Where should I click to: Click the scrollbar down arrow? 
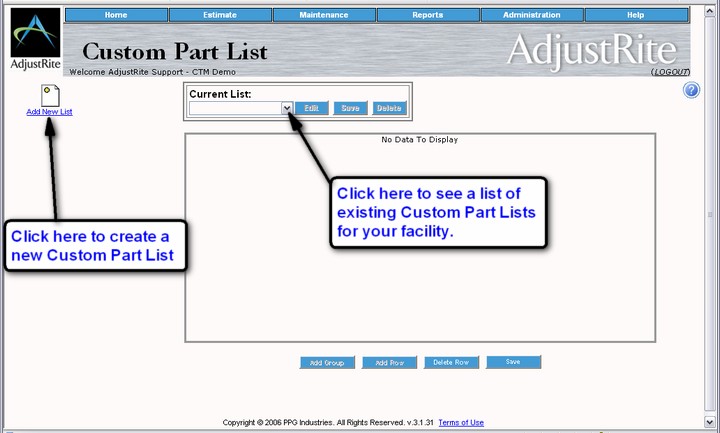tap(709, 422)
